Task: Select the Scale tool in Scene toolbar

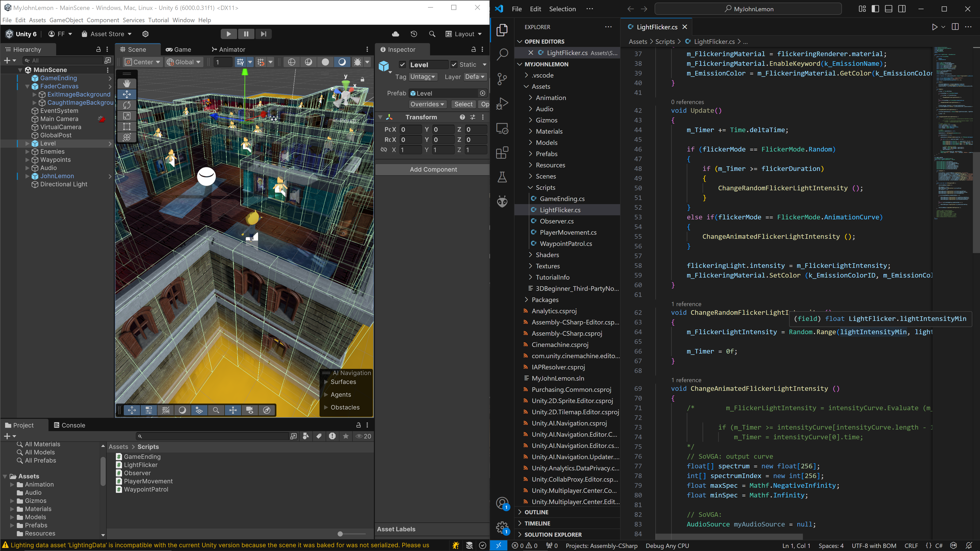Action: pos(127,116)
